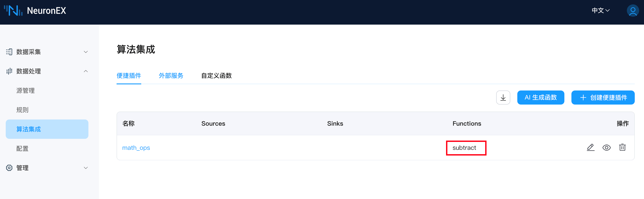This screenshot has height=199, width=644.
Task: Open the math_ops plugin link
Action: coord(136,148)
